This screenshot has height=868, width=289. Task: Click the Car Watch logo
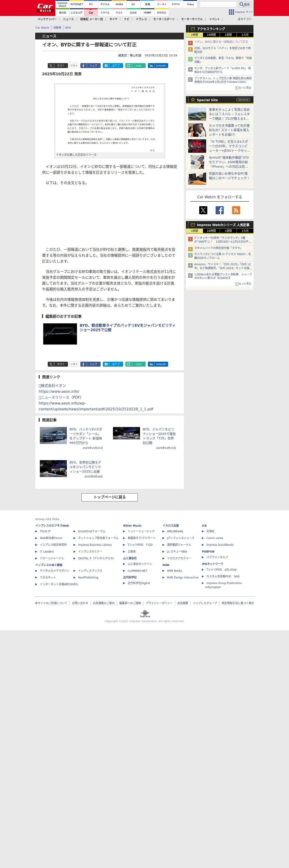point(45,8)
